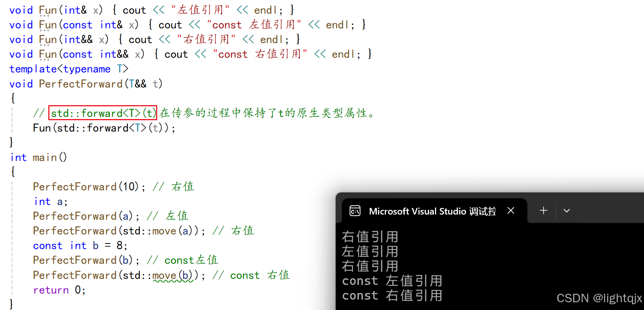
Task: Click 'void PerfectForward(T&& t)' declaration
Action: pyautogui.click(x=86, y=84)
